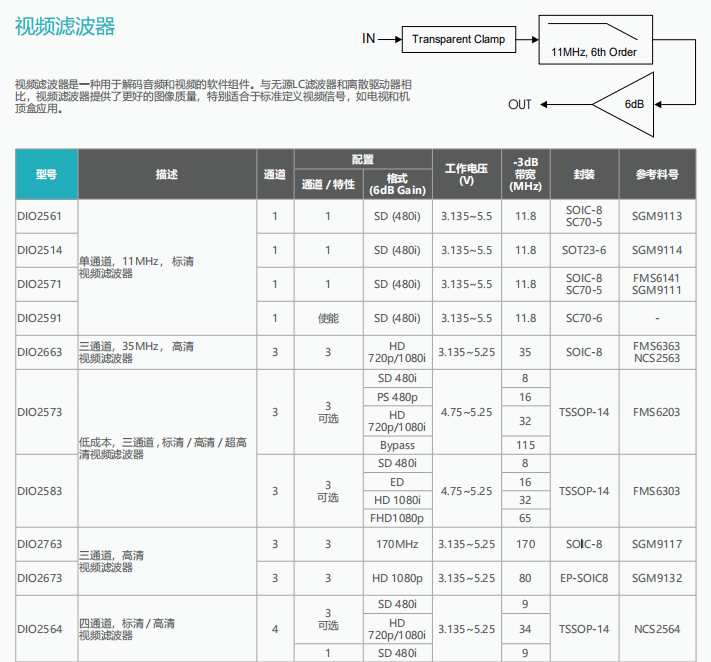Click the DIO2564 model number
The width and height of the screenshot is (711, 662).
click(40, 629)
